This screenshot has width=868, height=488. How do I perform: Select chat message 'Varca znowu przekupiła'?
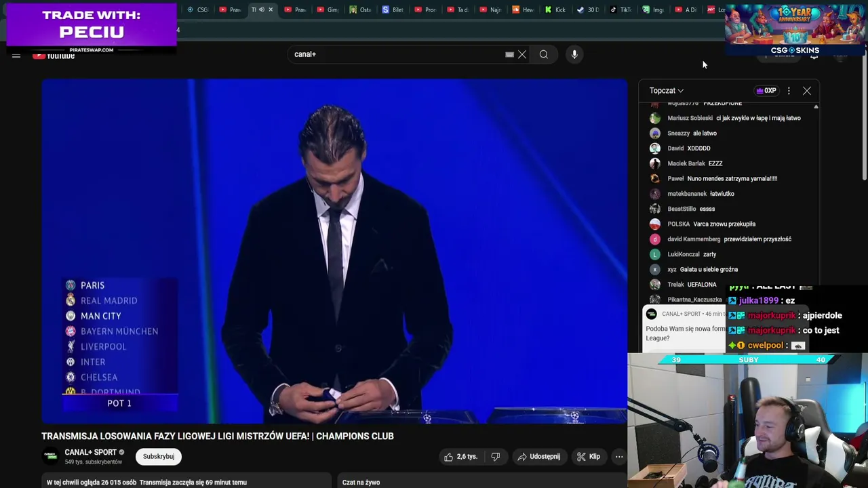(724, 224)
